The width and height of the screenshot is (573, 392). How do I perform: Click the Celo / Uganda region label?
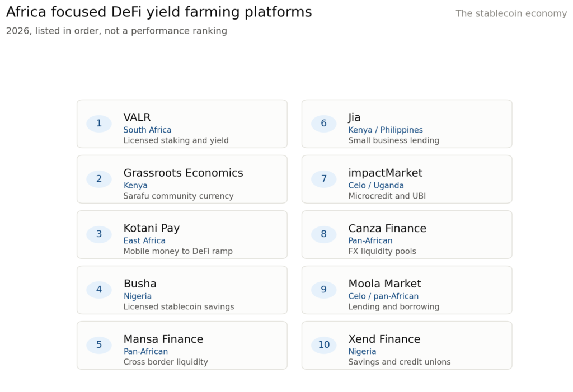[x=376, y=186]
